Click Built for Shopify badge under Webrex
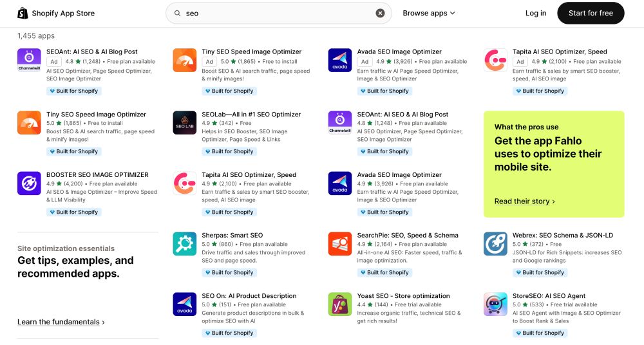The image size is (644, 345). [540, 272]
